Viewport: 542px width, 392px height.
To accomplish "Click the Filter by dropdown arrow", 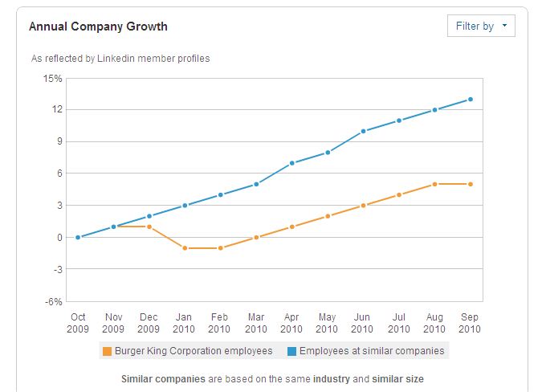I will pos(504,25).
